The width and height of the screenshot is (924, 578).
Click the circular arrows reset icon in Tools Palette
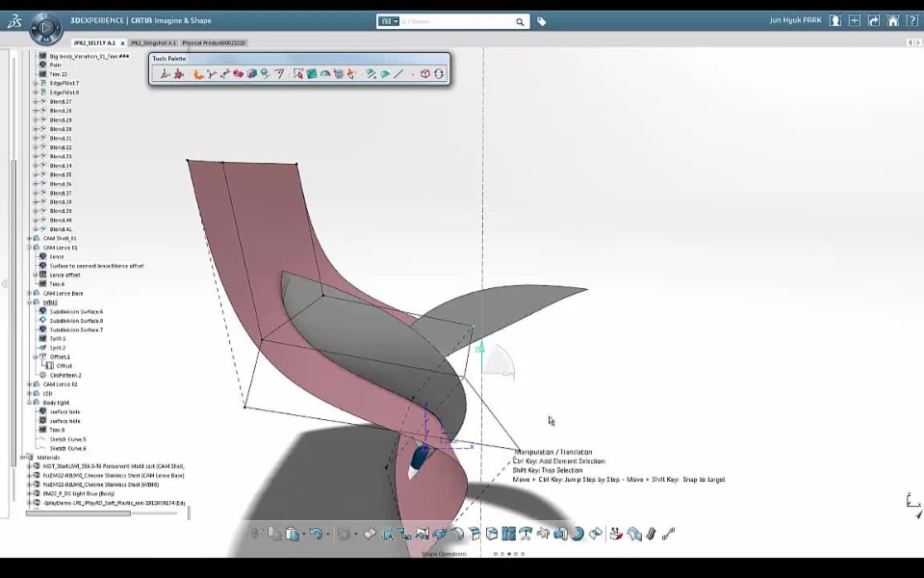tap(439, 74)
